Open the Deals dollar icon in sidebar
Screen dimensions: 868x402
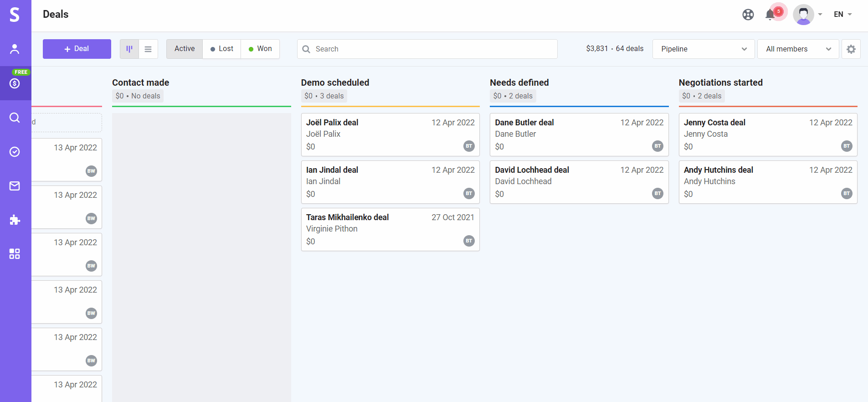point(15,83)
